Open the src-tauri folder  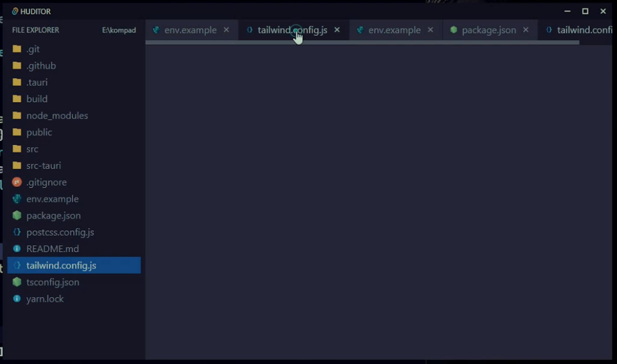coord(43,166)
